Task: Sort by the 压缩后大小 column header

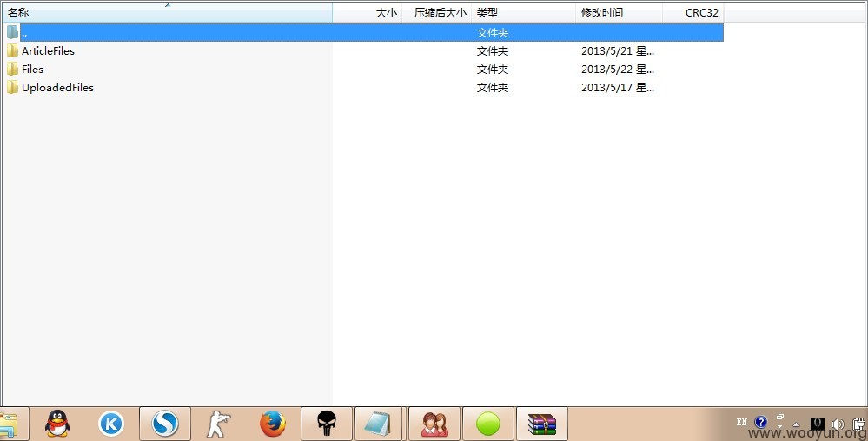Action: [x=437, y=12]
